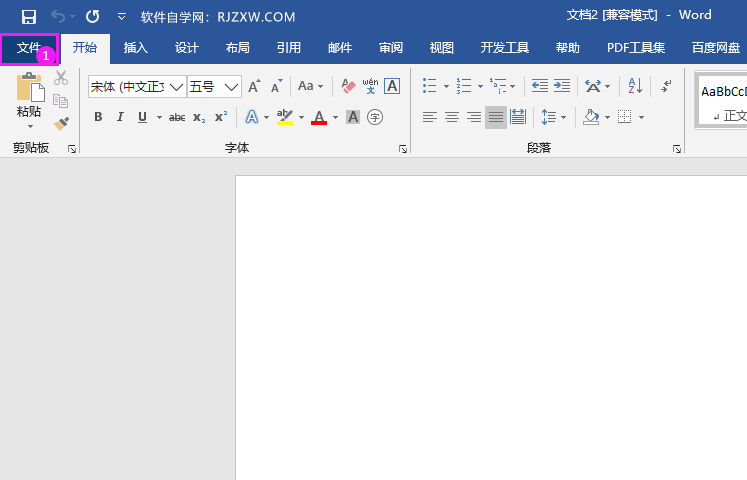Switch to the 引用 tab
Viewport: 747px width, 480px height.
click(289, 48)
